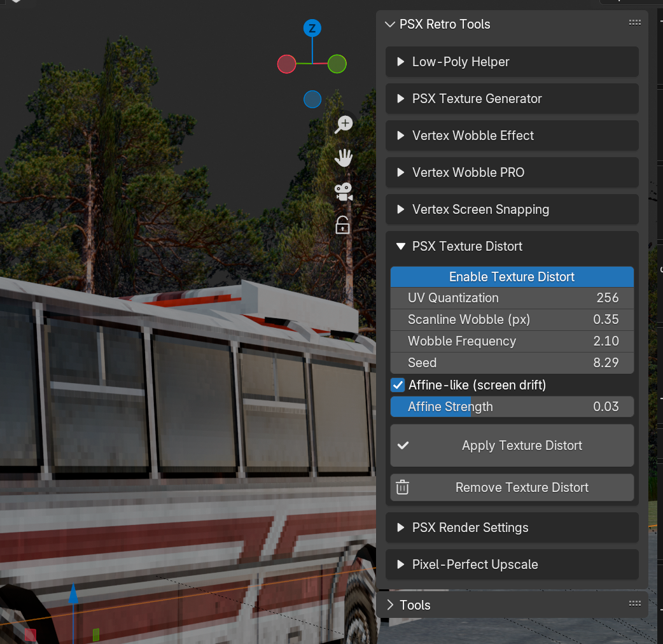The width and height of the screenshot is (663, 644).
Task: Click the zoom magnifier viewport icon
Action: coord(344,124)
